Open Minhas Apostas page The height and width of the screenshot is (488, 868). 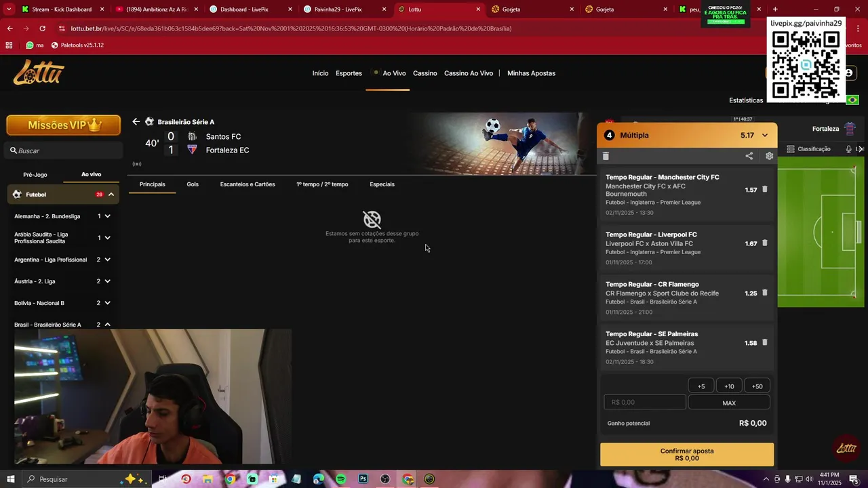point(531,73)
